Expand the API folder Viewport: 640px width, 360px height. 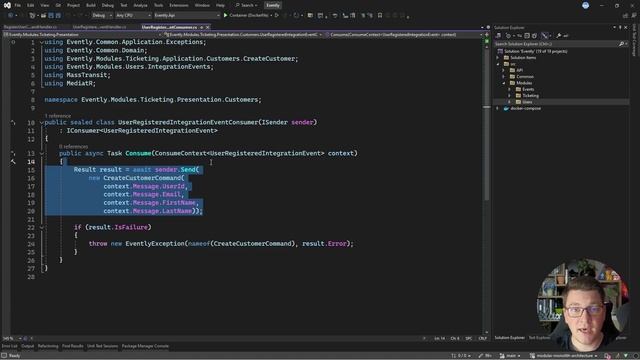coord(503,70)
